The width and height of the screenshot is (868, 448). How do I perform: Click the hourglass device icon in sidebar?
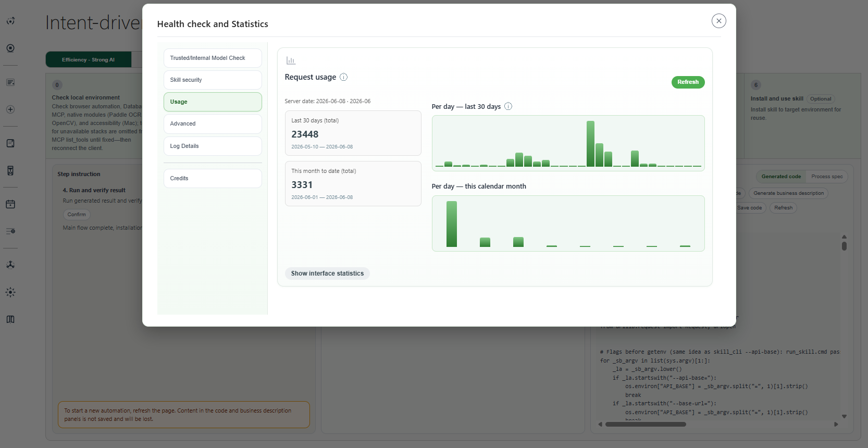tap(10, 170)
